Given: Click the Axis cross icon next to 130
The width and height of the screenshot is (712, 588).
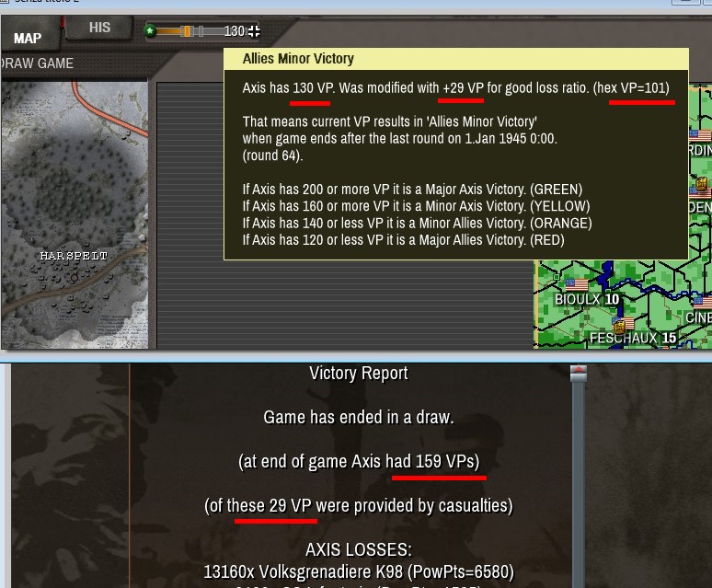Looking at the screenshot, I should (254, 31).
